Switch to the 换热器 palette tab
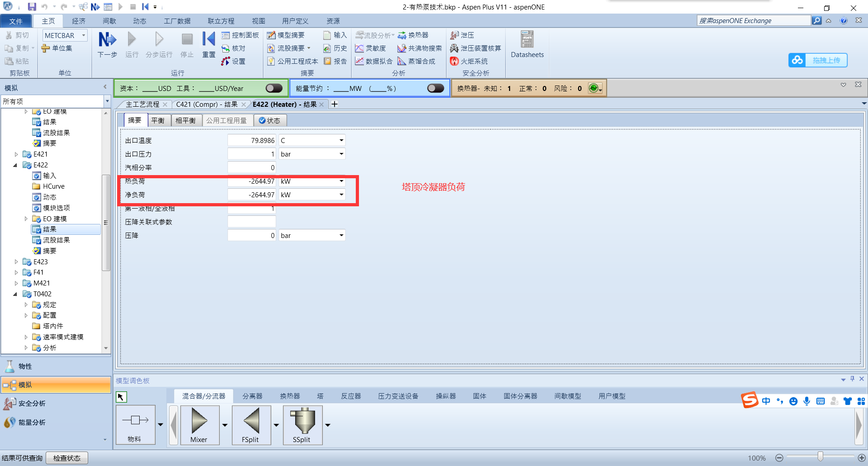The height and width of the screenshot is (466, 868). click(x=290, y=396)
